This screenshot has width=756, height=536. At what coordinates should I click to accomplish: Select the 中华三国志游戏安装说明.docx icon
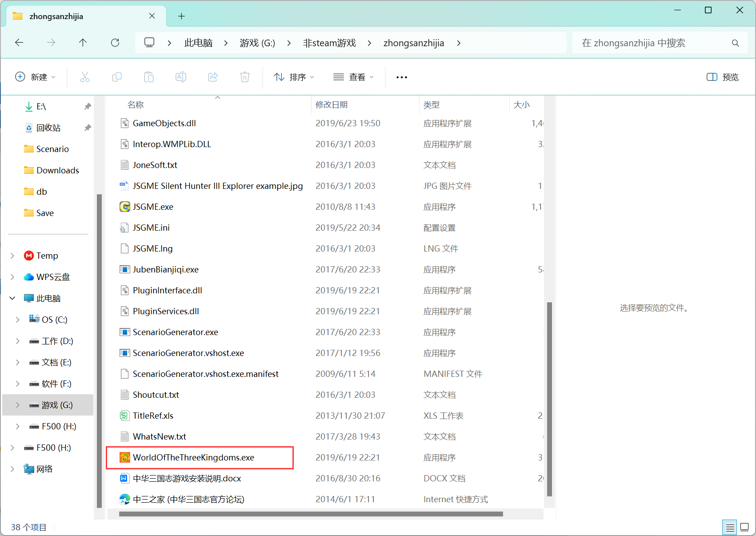(124, 478)
